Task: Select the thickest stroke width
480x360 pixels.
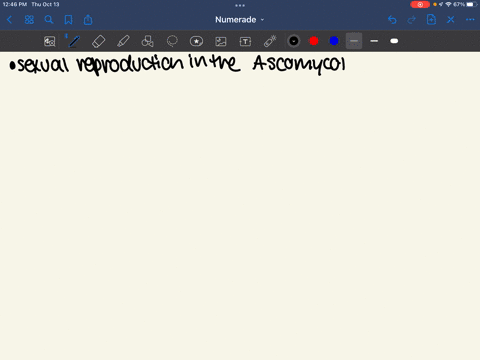Action: tap(394, 41)
